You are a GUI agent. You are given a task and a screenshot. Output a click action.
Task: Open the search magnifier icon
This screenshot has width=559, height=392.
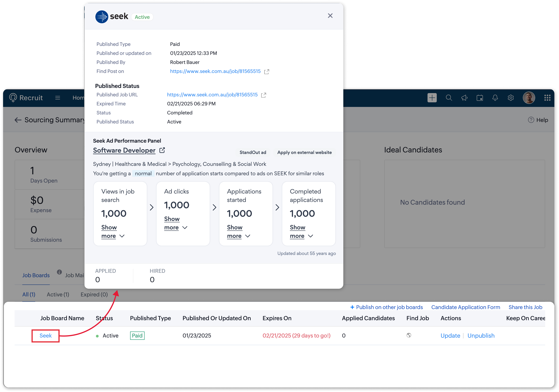pos(449,98)
